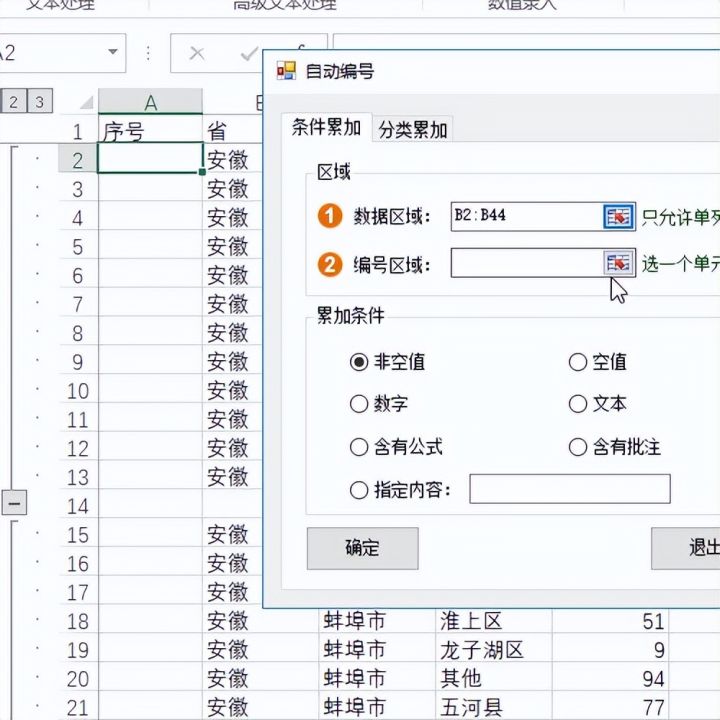The width and height of the screenshot is (720, 720).
Task: Select the 空值 radio option
Action: (578, 362)
